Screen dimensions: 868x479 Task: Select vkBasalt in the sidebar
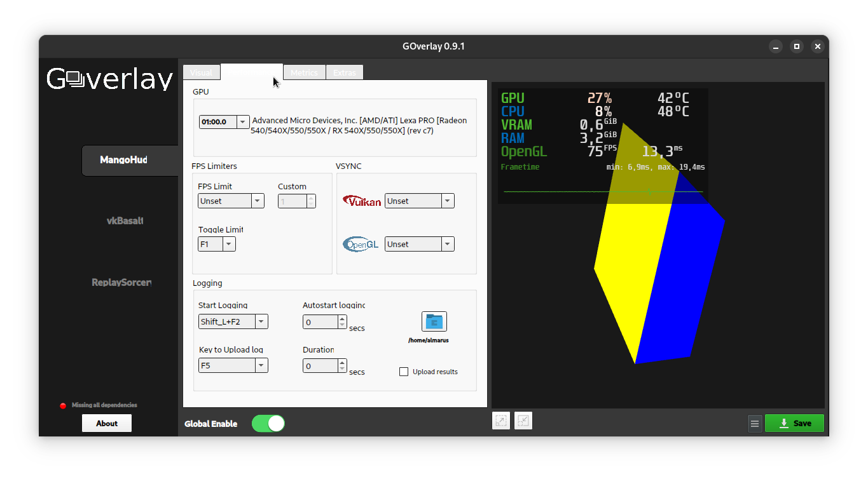point(125,221)
